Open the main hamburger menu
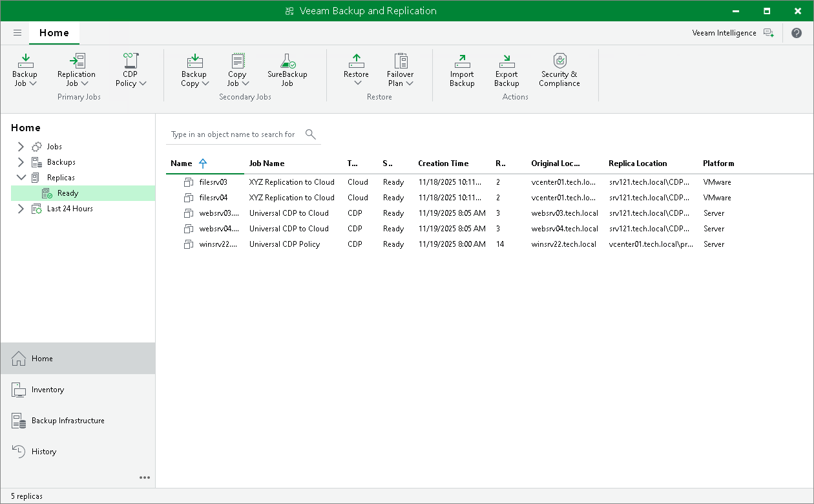The height and width of the screenshot is (504, 814). tap(17, 33)
